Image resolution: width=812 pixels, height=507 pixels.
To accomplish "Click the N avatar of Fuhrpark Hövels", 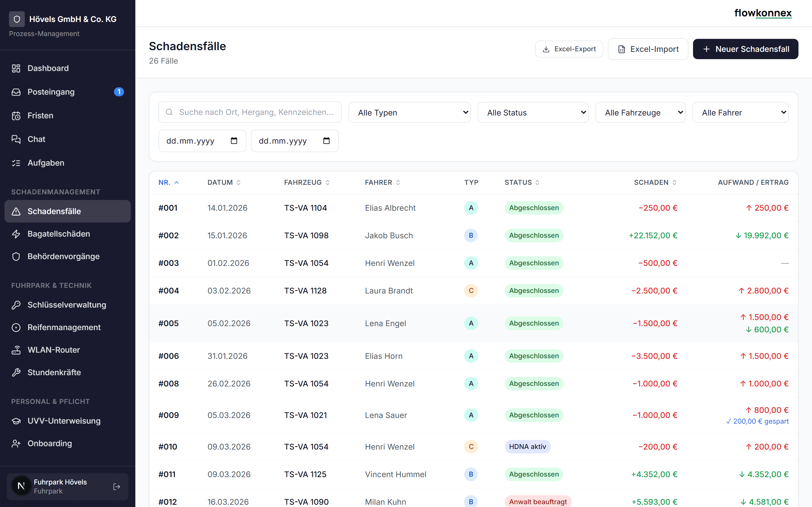I will click(x=21, y=486).
